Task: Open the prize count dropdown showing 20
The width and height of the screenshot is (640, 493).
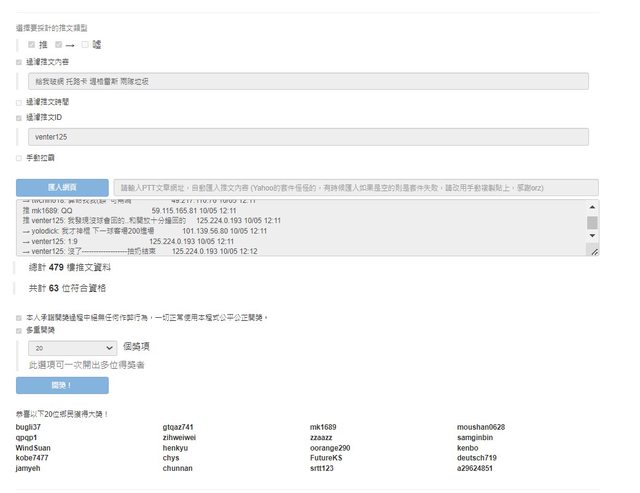Action: (74, 348)
